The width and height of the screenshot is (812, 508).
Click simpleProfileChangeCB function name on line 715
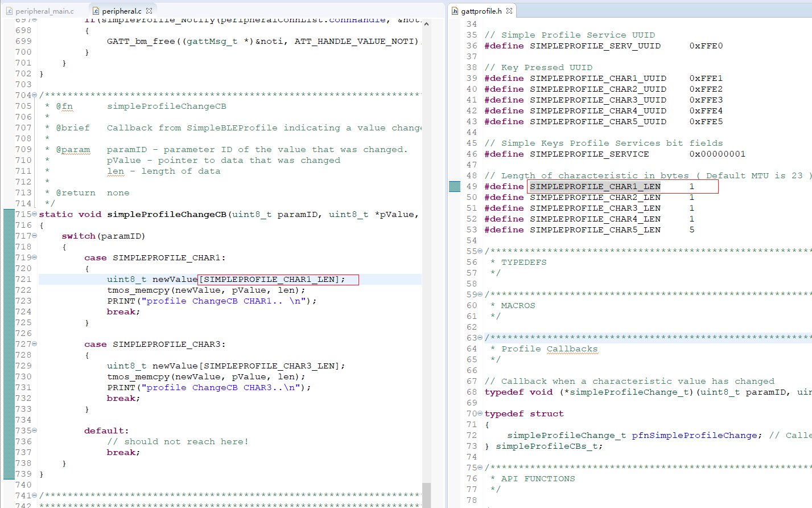point(167,214)
